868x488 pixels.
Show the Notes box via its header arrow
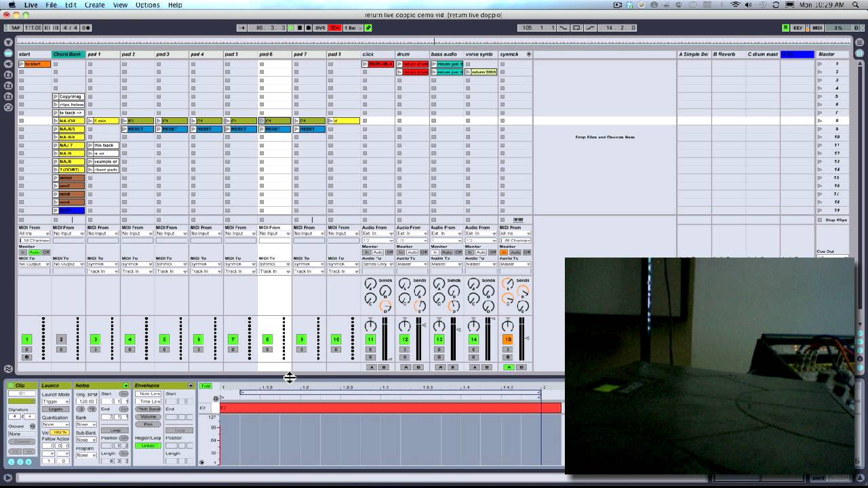[x=125, y=386]
